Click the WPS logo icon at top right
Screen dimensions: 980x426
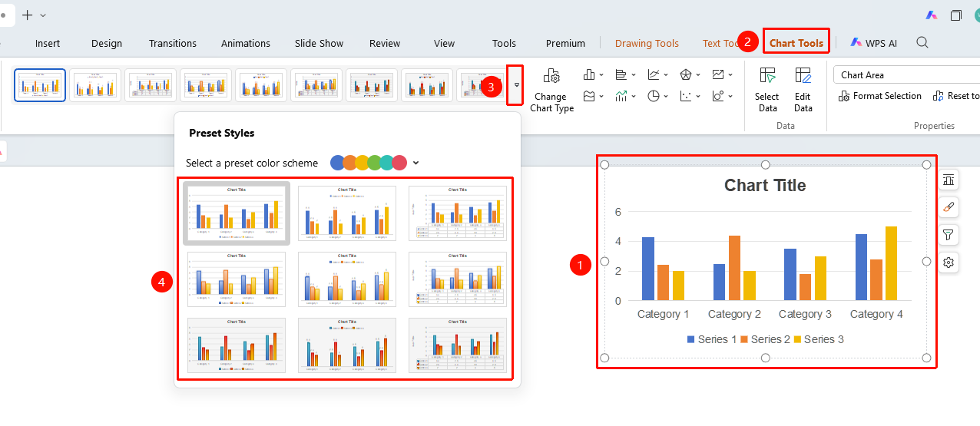[931, 15]
